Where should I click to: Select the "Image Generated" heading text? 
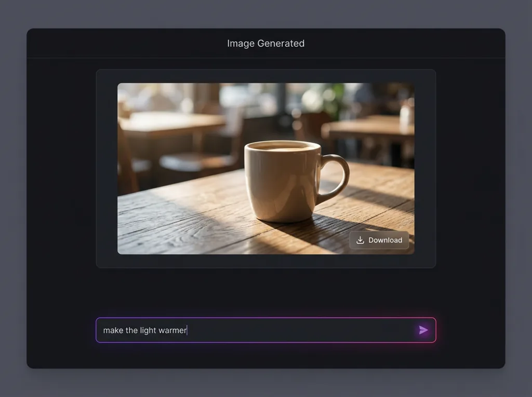(265, 44)
